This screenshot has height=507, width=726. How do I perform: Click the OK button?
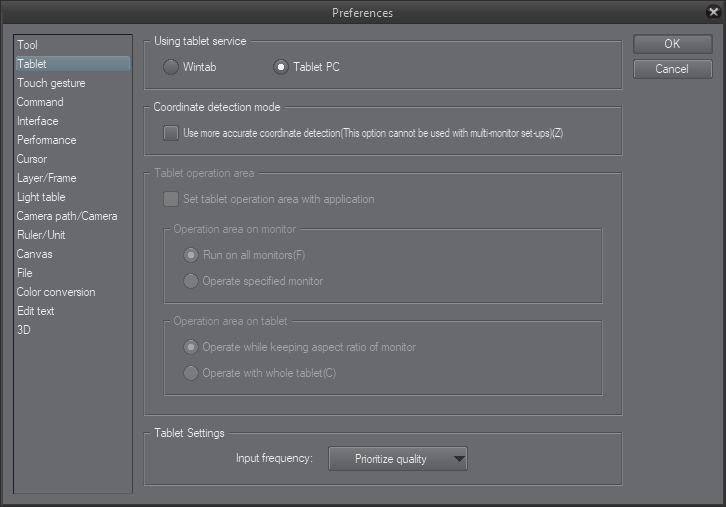point(672,44)
